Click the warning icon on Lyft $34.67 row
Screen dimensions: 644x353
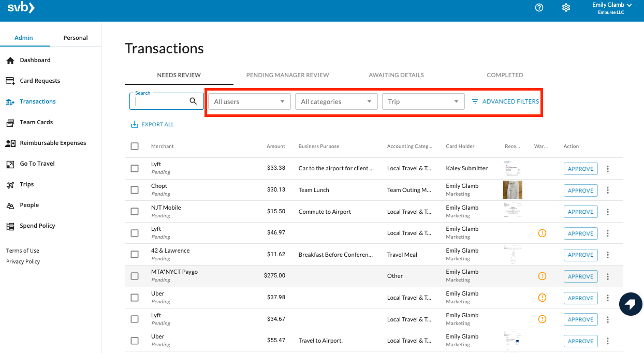tap(542, 319)
